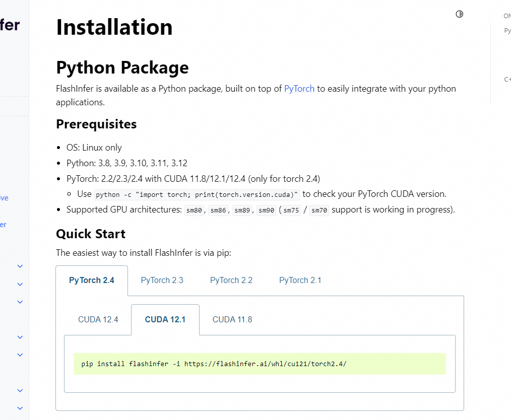Click the sidebar link ending in 'ive'

[x=4, y=198]
